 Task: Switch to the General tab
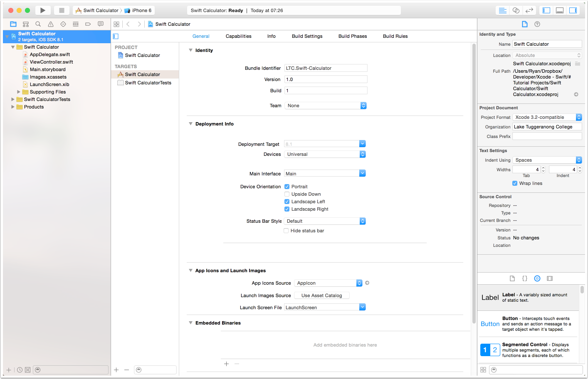coord(201,36)
